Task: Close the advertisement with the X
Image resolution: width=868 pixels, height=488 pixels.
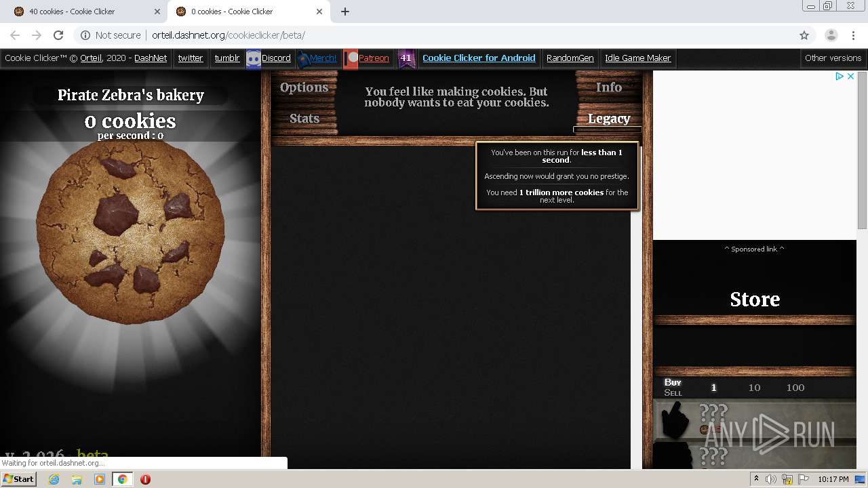Action: (850, 76)
